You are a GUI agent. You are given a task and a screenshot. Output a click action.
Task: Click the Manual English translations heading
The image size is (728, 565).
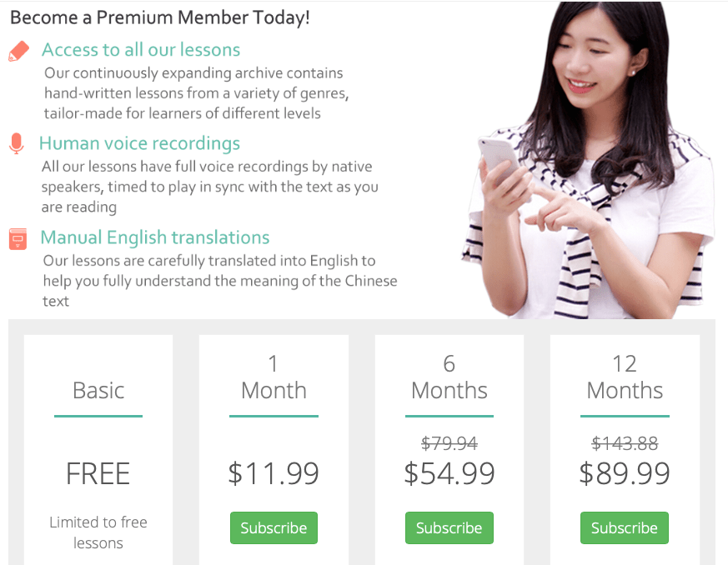155,237
